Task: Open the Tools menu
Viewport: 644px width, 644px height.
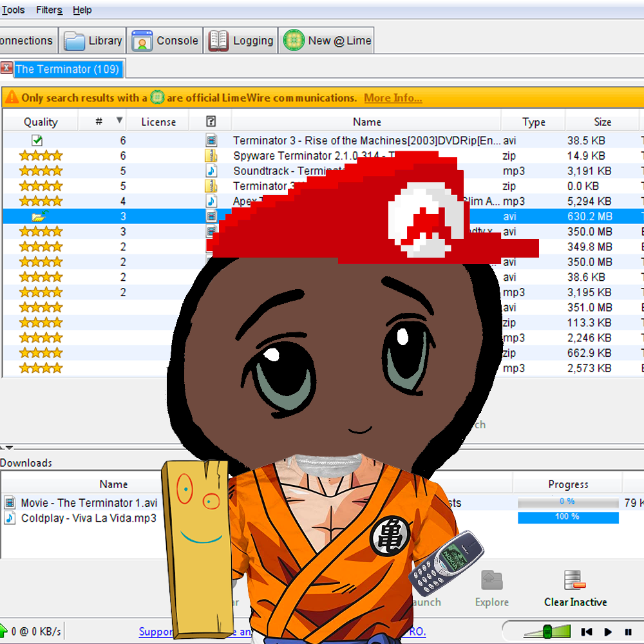Action: click(x=13, y=10)
